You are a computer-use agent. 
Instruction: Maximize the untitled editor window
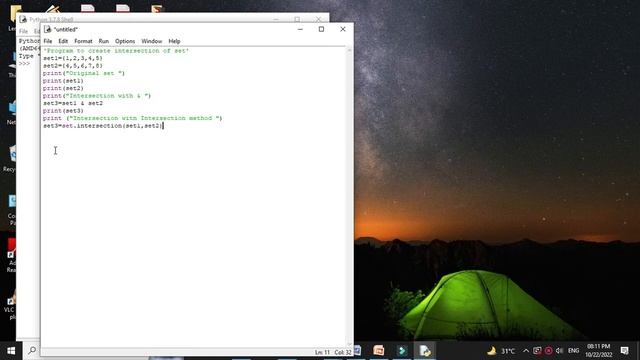click(x=321, y=29)
